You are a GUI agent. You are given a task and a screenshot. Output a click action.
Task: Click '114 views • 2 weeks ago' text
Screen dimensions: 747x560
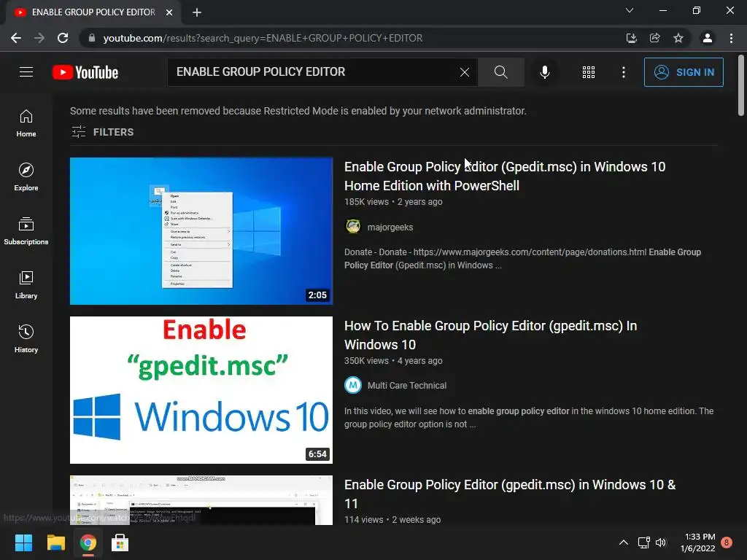392,519
